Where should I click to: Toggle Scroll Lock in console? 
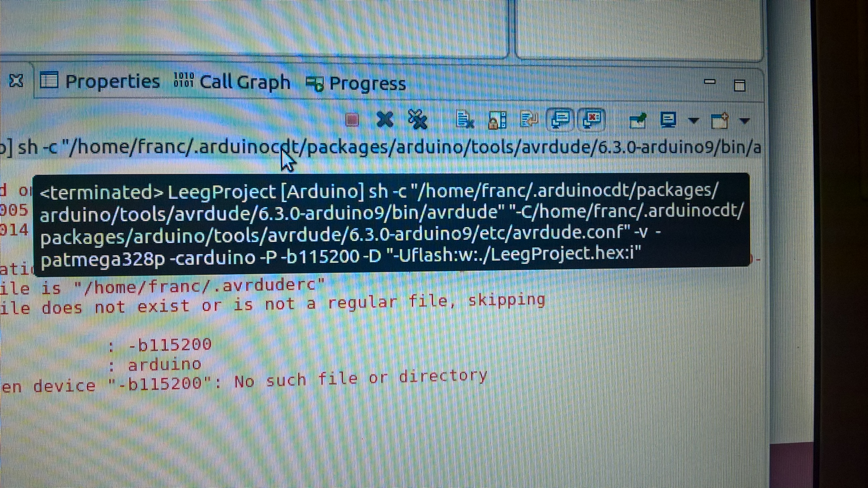pyautogui.click(x=497, y=120)
